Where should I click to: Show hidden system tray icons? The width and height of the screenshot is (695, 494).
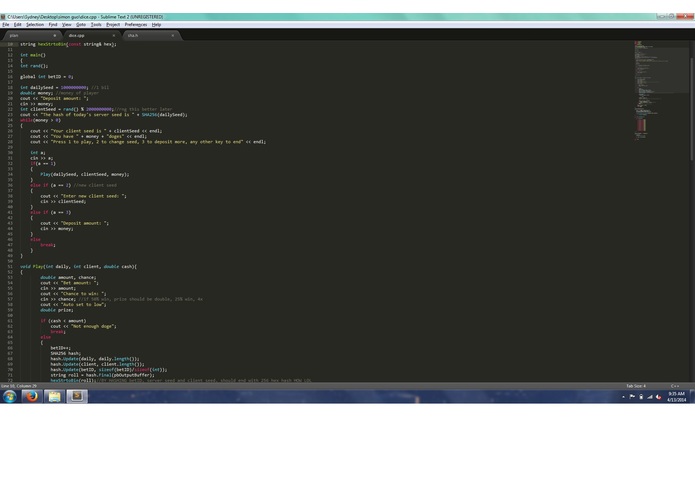[x=623, y=397]
